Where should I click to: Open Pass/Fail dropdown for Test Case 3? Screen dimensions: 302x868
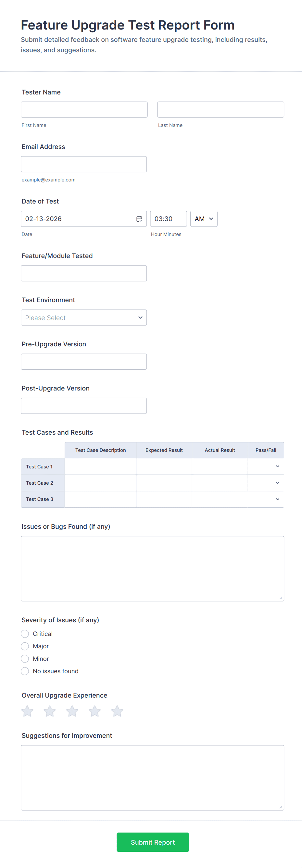(266, 499)
